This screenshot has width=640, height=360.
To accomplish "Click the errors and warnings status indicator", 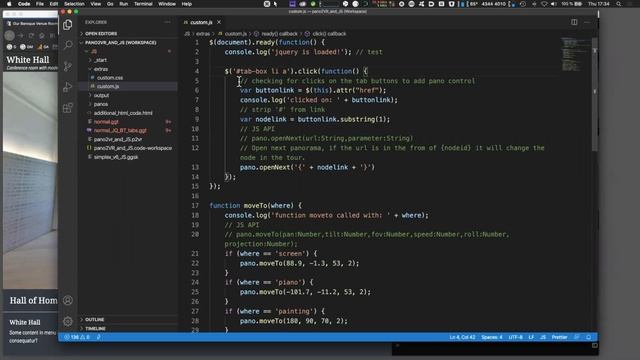I will point(77,337).
